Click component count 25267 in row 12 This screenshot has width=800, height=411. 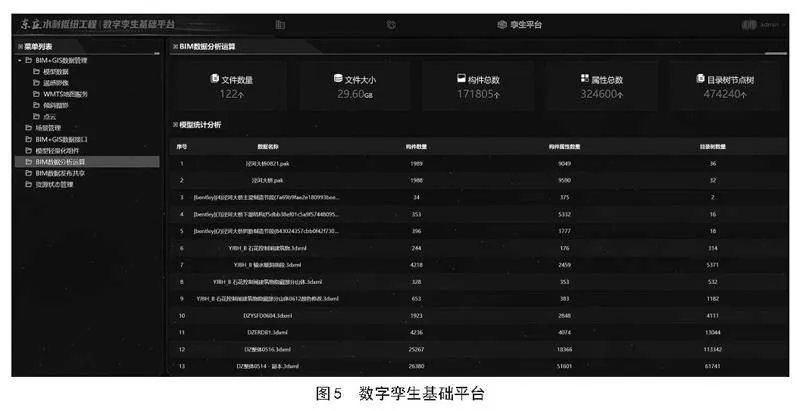[416, 349]
